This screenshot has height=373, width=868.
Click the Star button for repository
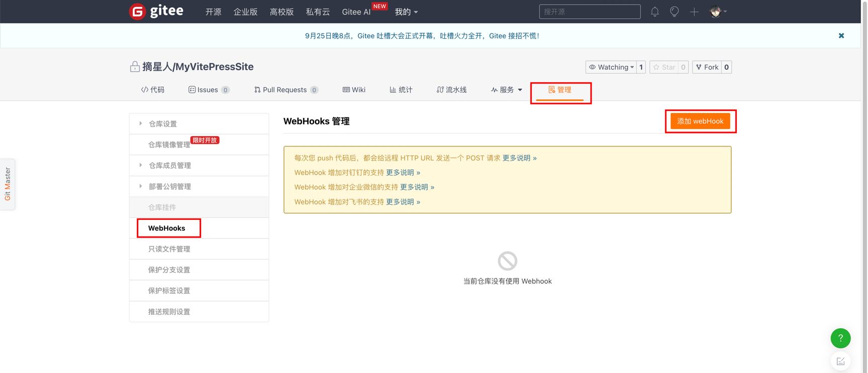664,67
